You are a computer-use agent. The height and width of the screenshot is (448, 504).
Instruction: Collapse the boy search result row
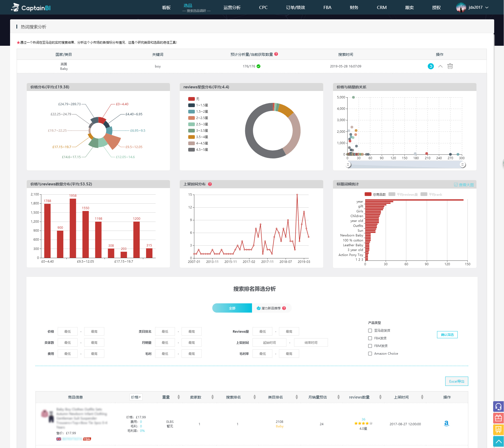pyautogui.click(x=440, y=66)
